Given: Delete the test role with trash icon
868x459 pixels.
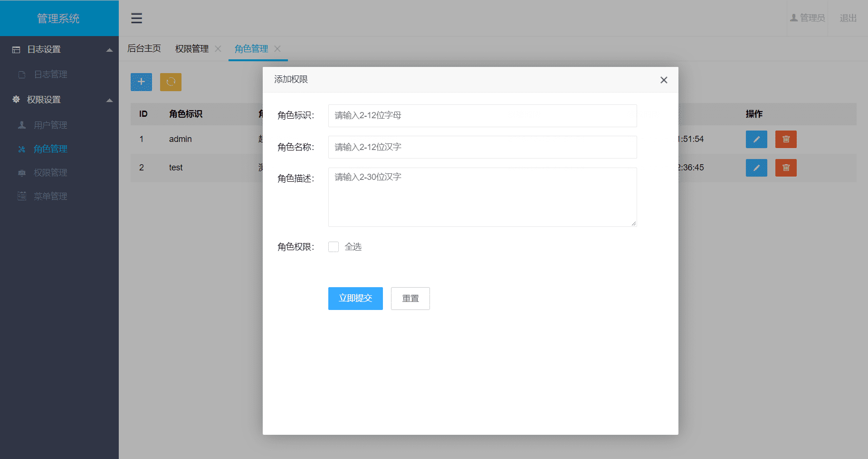Looking at the screenshot, I should point(786,168).
